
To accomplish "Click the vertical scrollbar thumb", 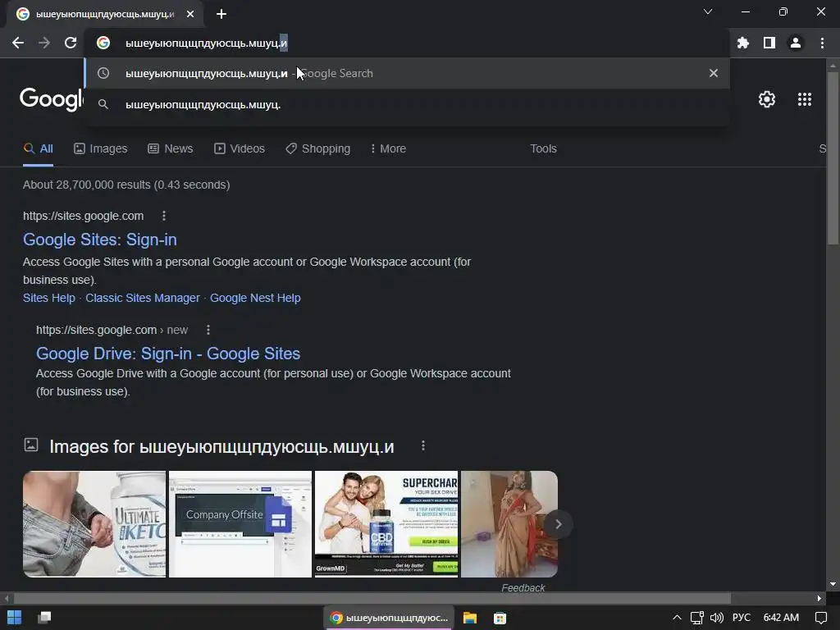I will 833,158.
